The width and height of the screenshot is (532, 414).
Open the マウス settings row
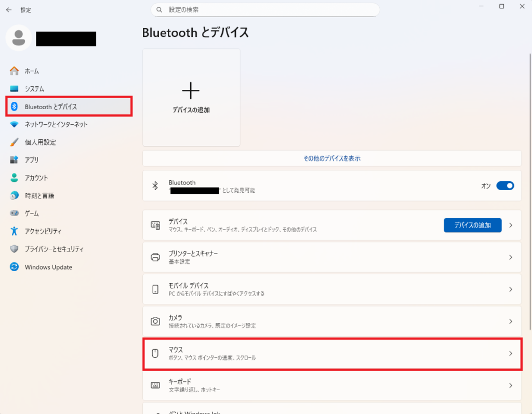click(x=332, y=354)
